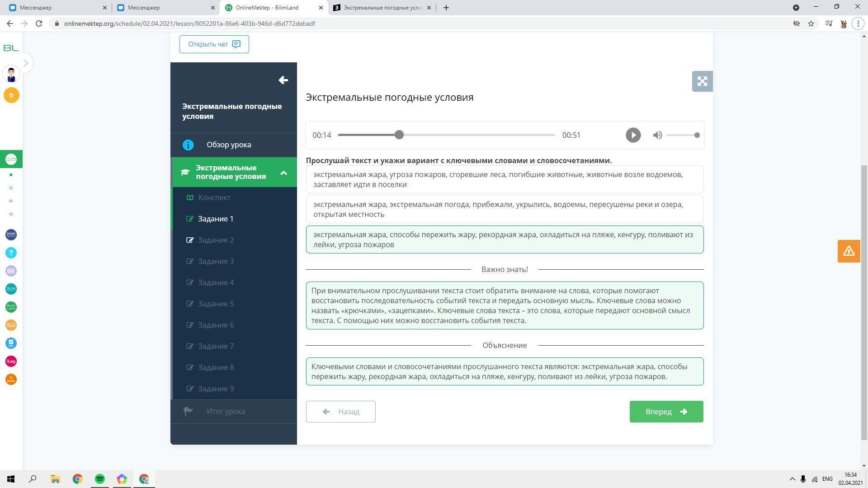Select the second answer about пересушены реки
This screenshot has height=488, width=868.
tap(505, 209)
